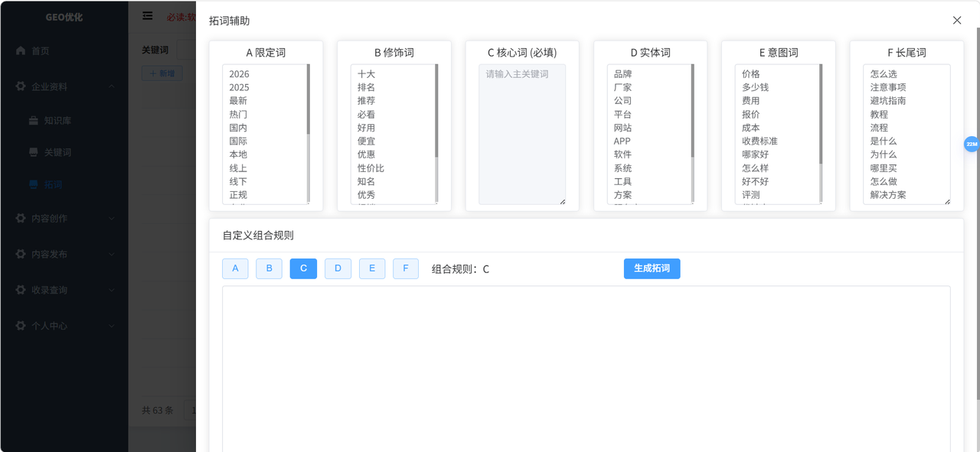Click 国际 in the 限定词 list
Viewport: 980px width, 452px height.
pos(238,141)
